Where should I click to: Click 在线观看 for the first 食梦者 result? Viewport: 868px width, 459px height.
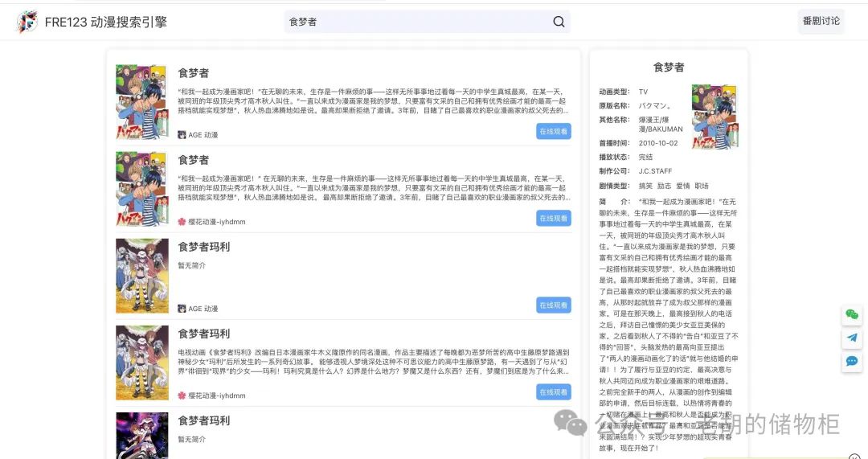point(554,131)
